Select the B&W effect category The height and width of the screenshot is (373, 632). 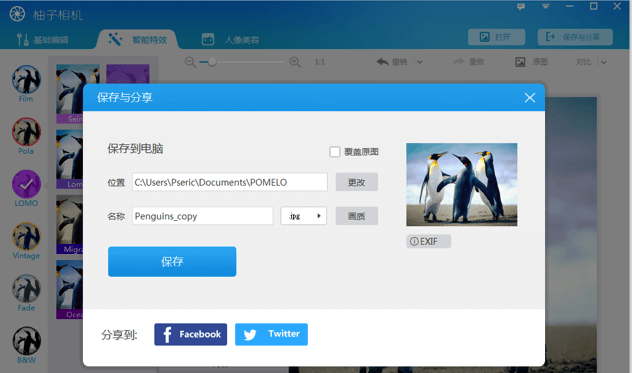pyautogui.click(x=26, y=346)
